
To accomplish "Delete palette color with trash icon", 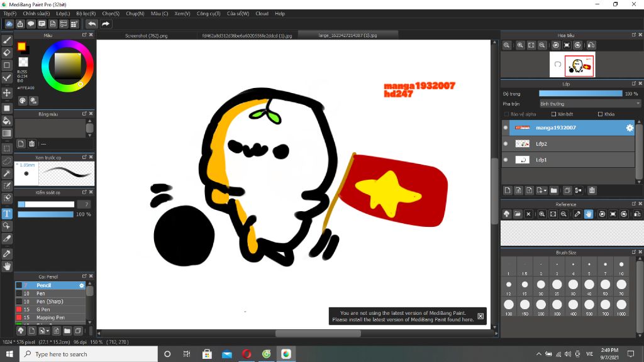I will tap(31, 144).
